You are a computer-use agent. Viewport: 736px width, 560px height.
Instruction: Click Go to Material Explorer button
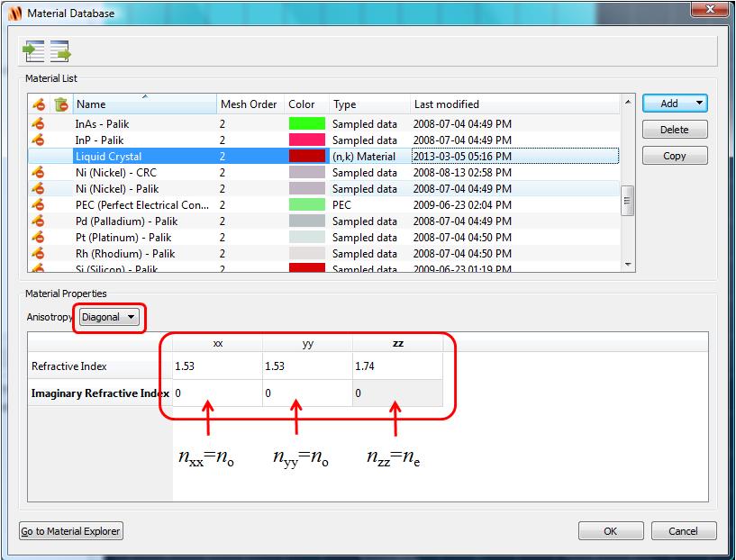tap(71, 531)
